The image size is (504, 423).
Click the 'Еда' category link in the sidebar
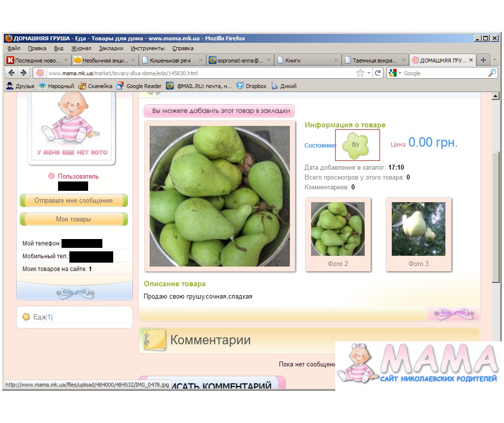tap(39, 317)
